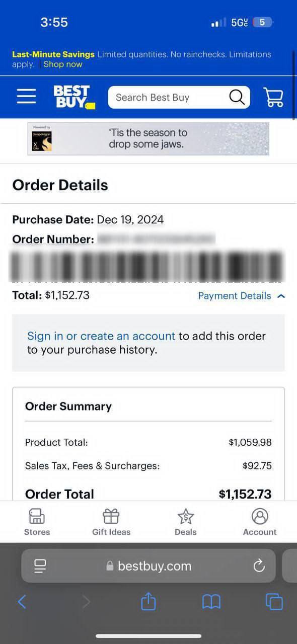Image resolution: width=297 pixels, height=644 pixels.
Task: Tap the Snapdragon promotional banner
Action: coord(148,138)
